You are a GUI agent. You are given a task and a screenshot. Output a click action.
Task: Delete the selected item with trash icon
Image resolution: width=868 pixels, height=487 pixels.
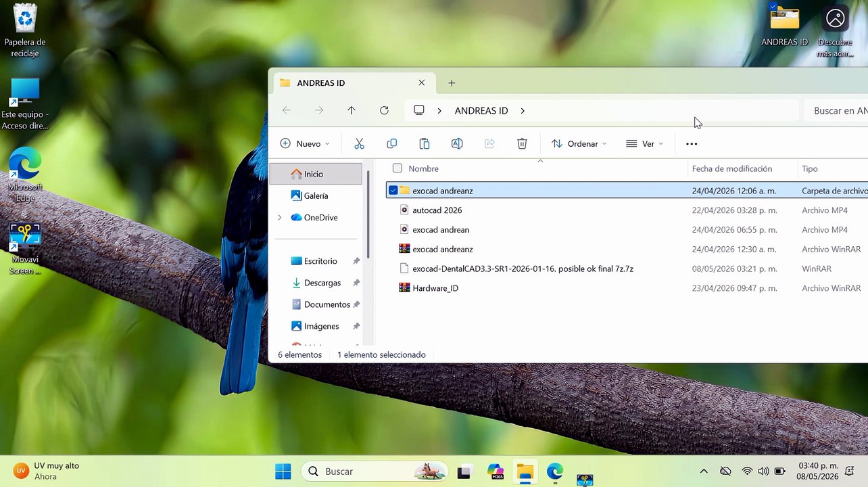point(522,143)
